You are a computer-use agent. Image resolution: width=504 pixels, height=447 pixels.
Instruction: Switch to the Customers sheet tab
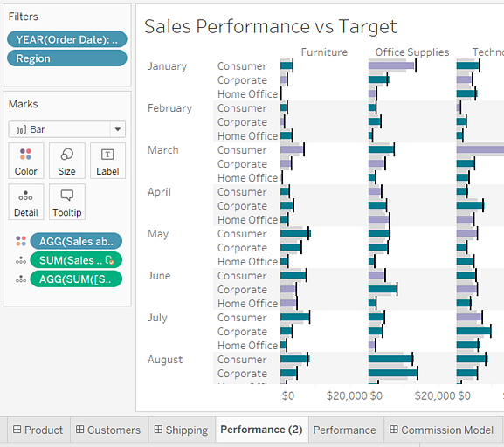109,430
